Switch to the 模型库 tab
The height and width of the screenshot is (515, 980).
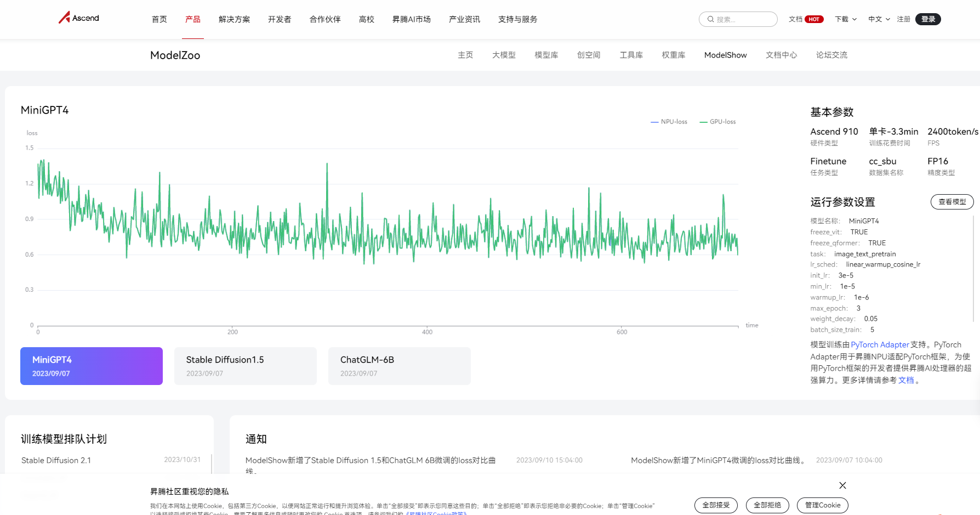tap(546, 55)
